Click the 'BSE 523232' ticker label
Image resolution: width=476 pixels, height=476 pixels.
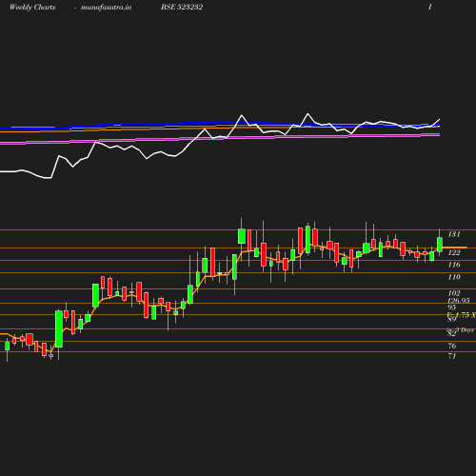(182, 7)
